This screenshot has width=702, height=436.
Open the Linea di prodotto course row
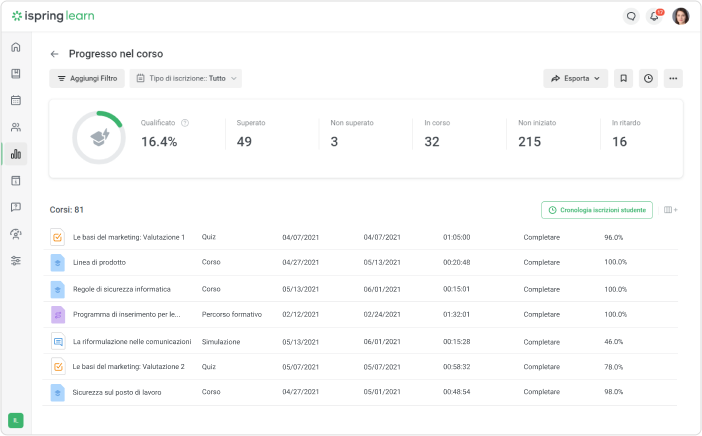pos(99,263)
